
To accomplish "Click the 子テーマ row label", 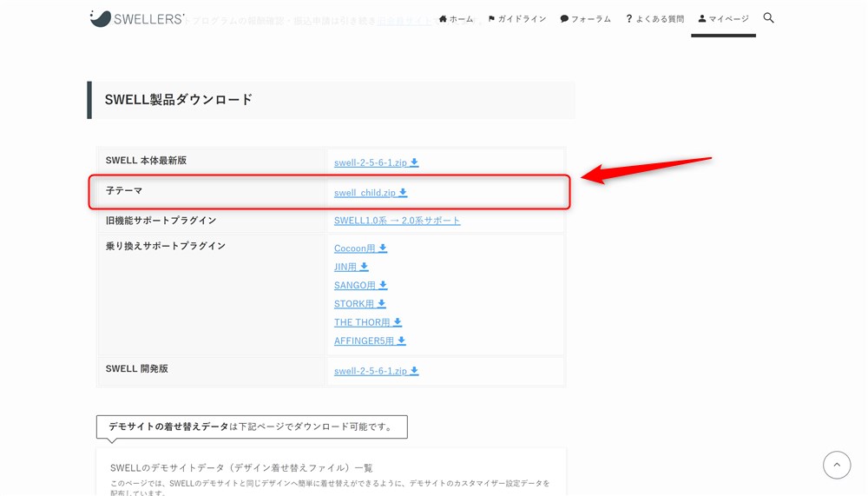I will coord(124,190).
